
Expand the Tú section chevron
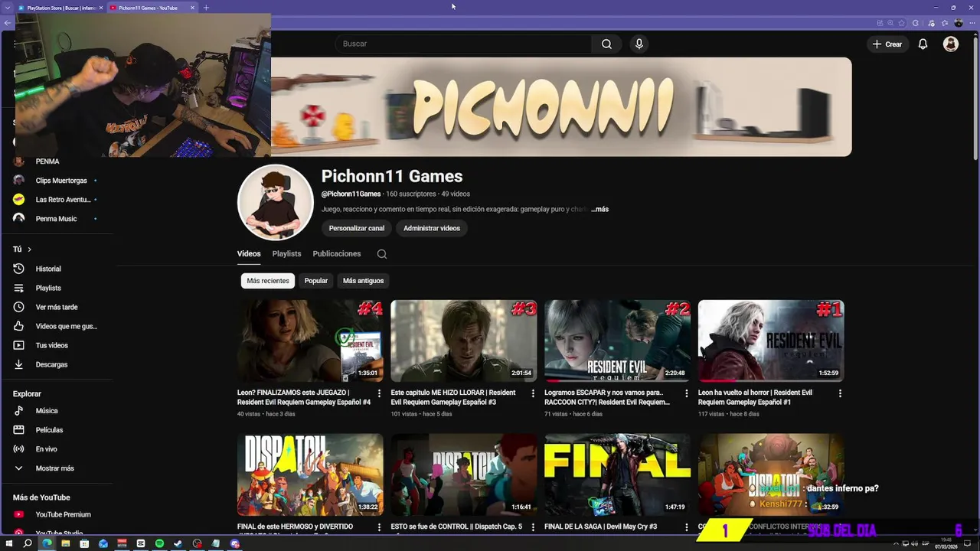[x=29, y=249]
